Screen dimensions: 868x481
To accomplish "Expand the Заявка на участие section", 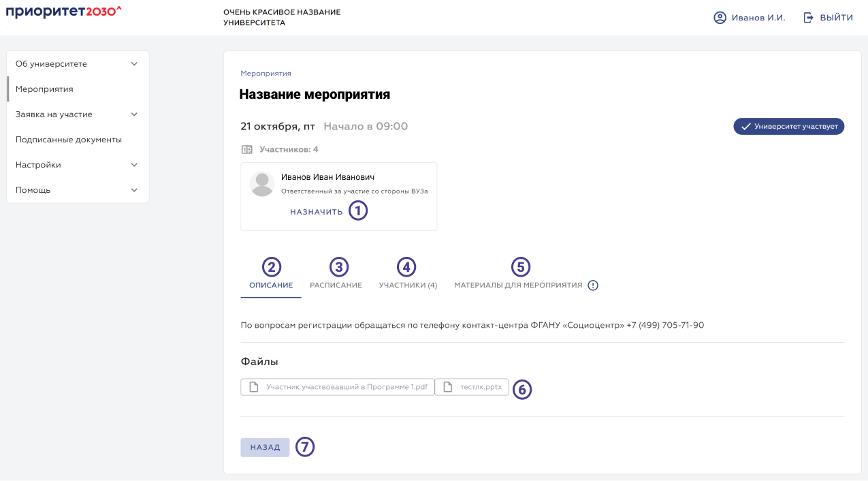I will point(135,114).
